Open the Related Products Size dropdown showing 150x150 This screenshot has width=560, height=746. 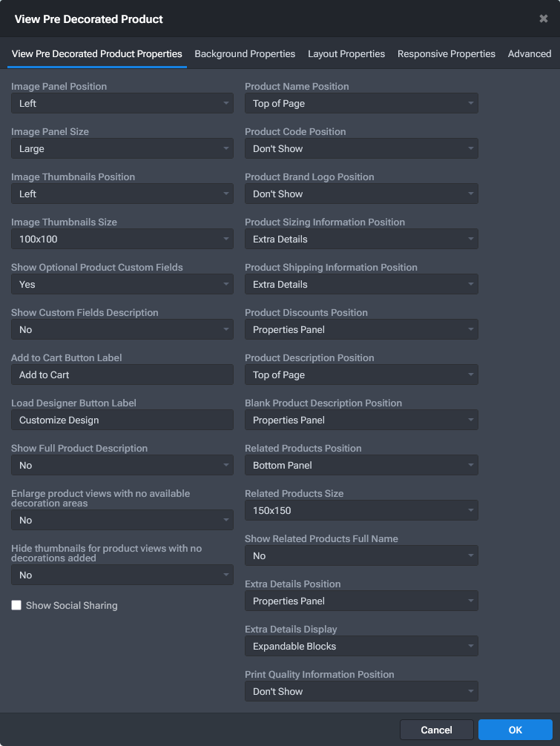tap(361, 510)
